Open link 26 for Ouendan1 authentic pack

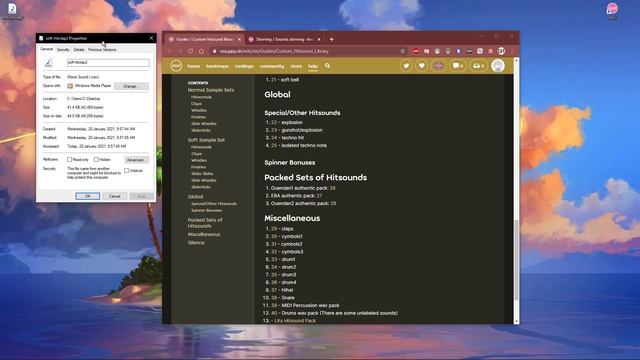(332, 188)
